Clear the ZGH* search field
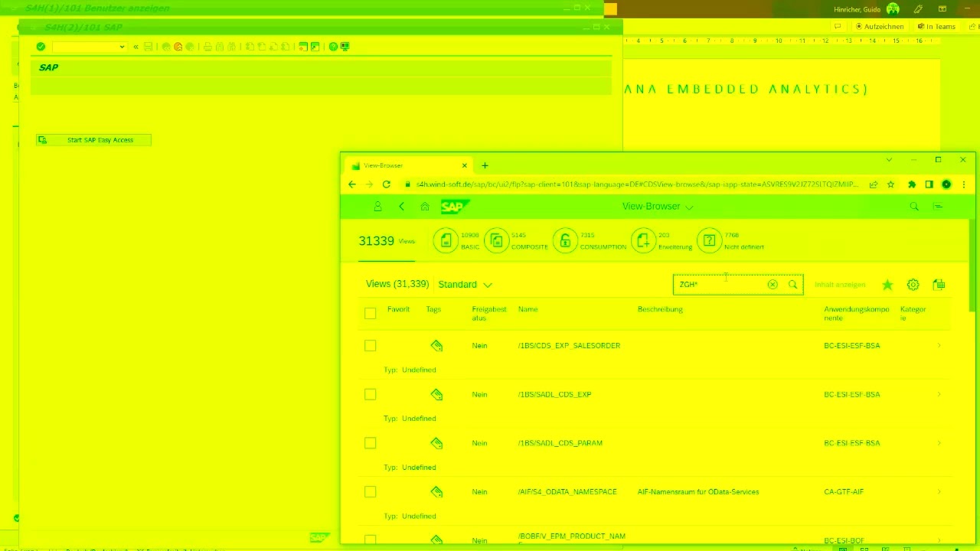This screenshot has width=980, height=551. coord(773,285)
